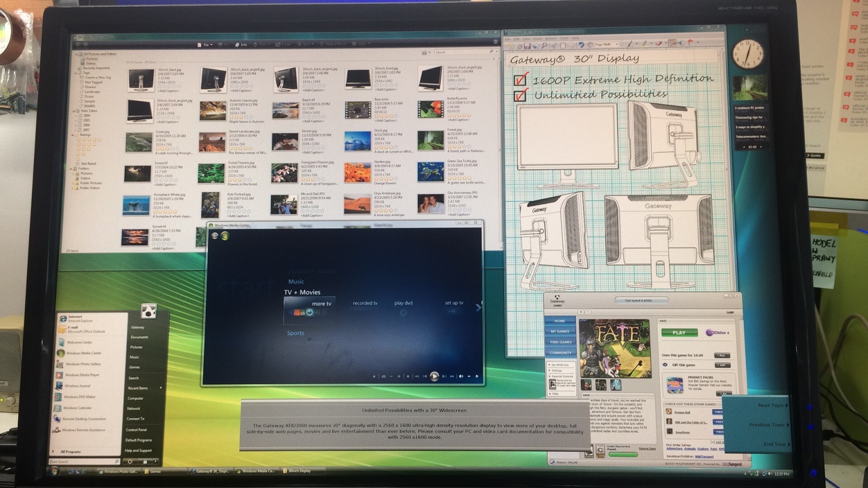This screenshot has height=488, width=868.
Task: Mute audio in Media Center transport controls
Action: [x=461, y=376]
